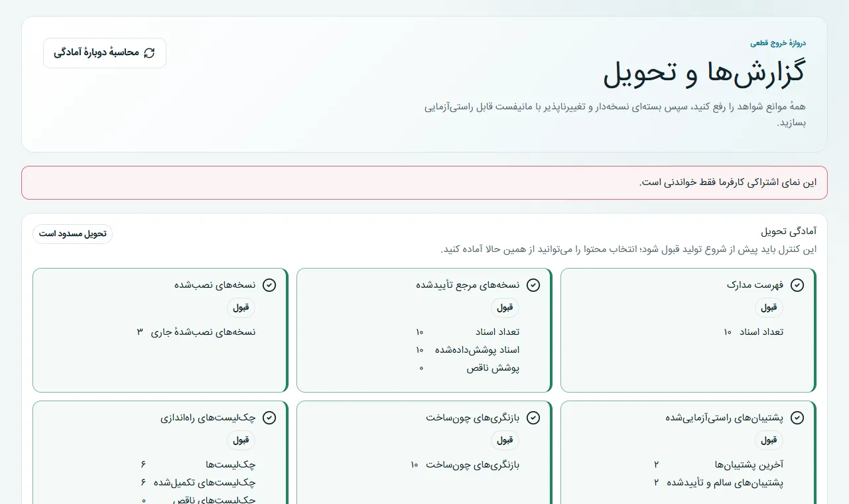Click the آمادگی تحویل section title
This screenshot has height=504, width=849.
(789, 231)
